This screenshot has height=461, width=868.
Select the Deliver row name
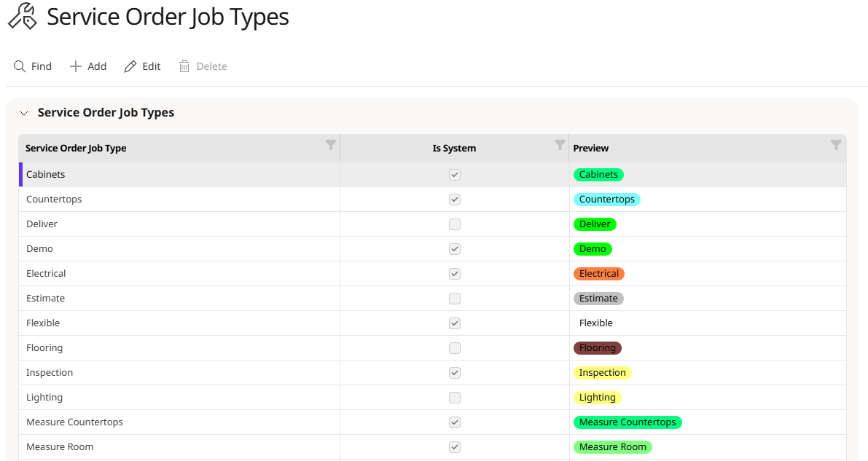[42, 224]
